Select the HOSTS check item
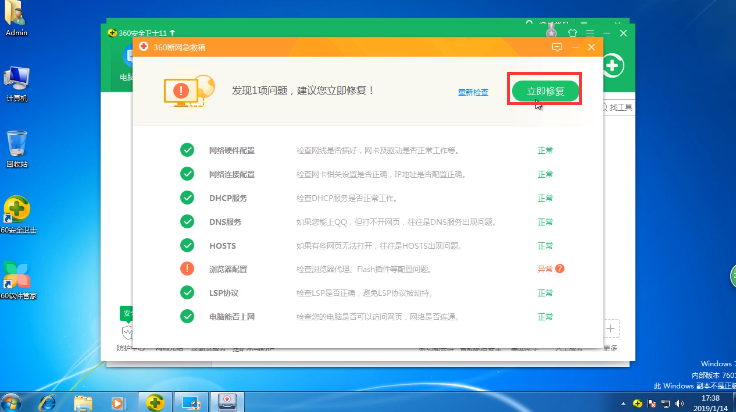The image size is (736, 412). (x=221, y=246)
